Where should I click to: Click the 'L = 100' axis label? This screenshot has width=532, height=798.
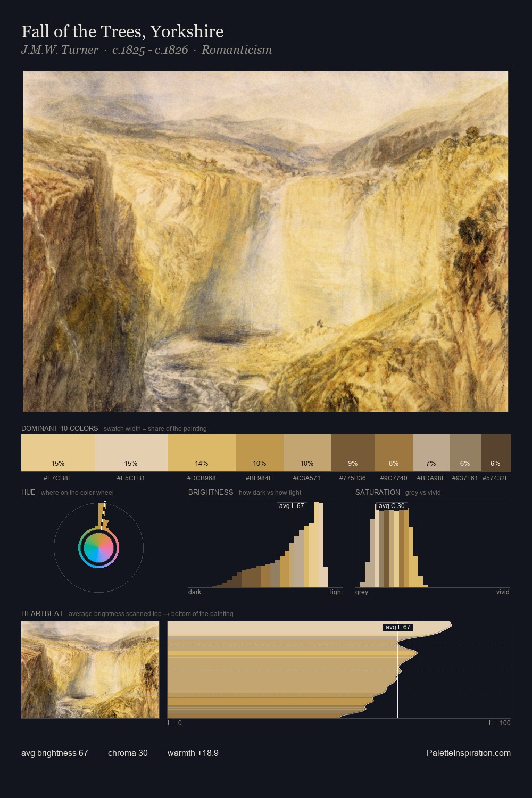click(500, 723)
